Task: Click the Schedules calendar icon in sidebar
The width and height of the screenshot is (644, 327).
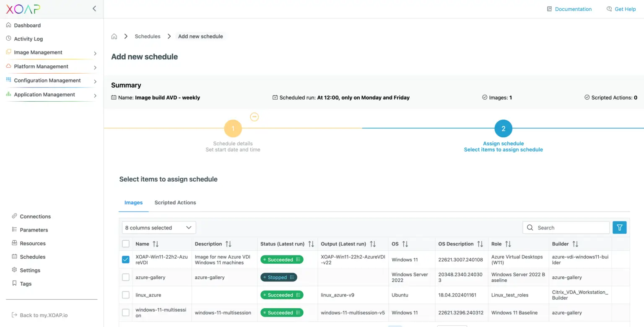Action: tap(15, 256)
